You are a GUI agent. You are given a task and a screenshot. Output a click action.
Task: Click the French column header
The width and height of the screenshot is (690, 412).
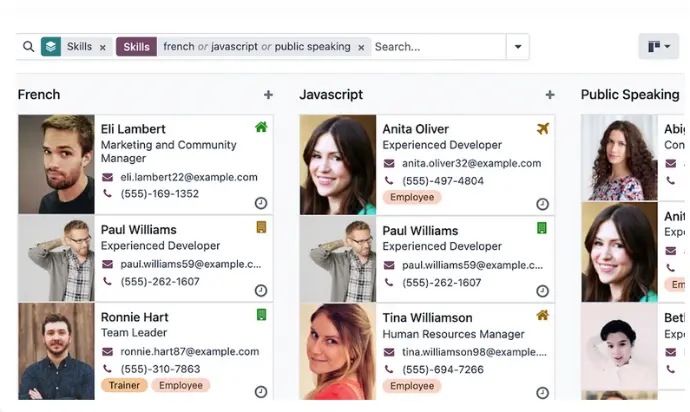click(39, 95)
